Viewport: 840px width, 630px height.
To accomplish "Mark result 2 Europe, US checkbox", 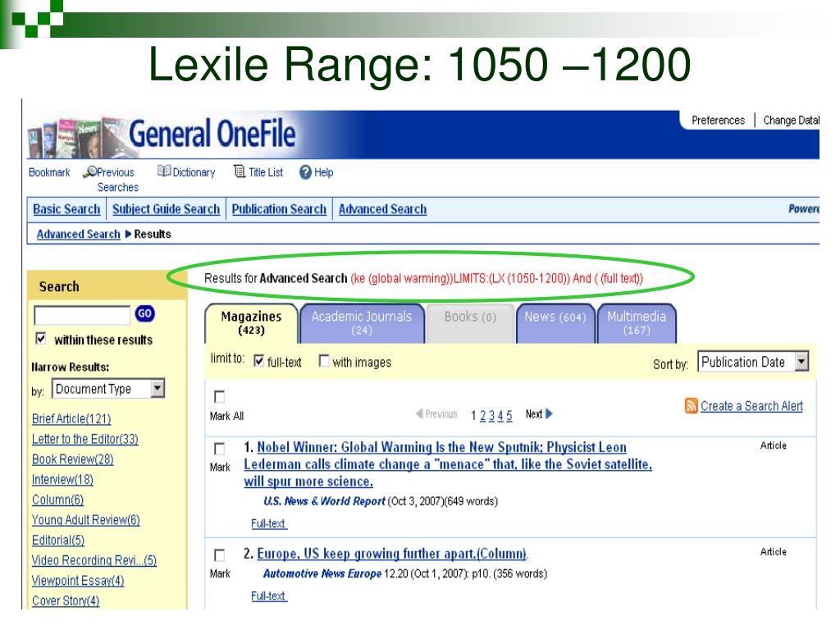I will pos(219,555).
